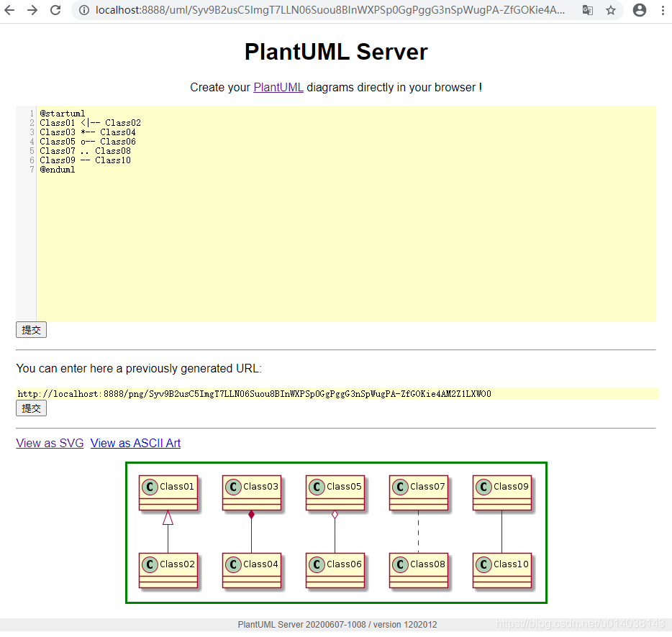Click the PlantUML Server page heading
The width and height of the screenshot is (672, 637).
point(336,52)
